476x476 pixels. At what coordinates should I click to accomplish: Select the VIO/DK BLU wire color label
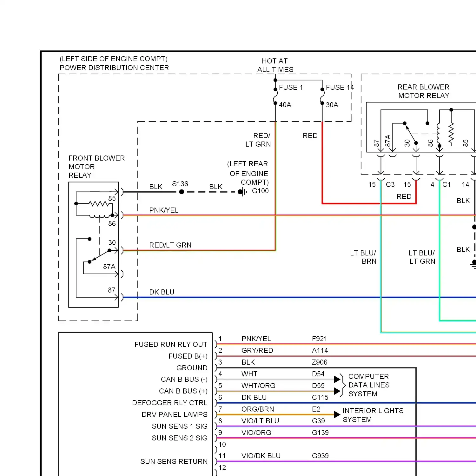(x=261, y=456)
